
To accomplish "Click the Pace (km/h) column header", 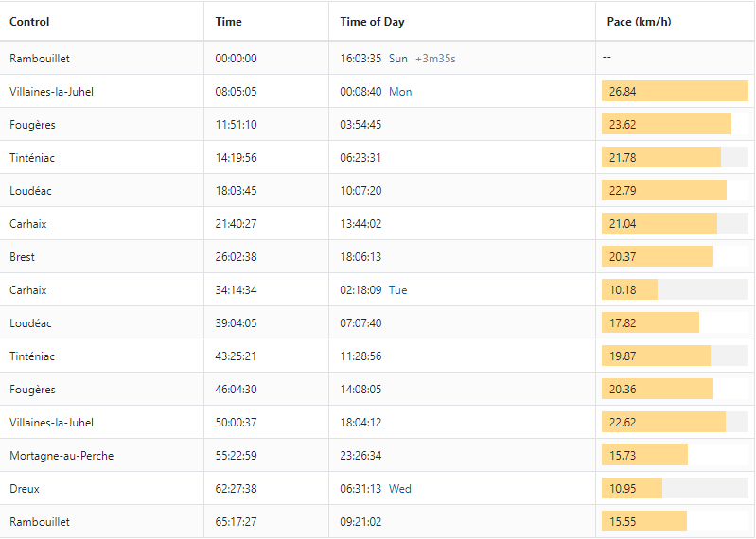I will pyautogui.click(x=640, y=22).
